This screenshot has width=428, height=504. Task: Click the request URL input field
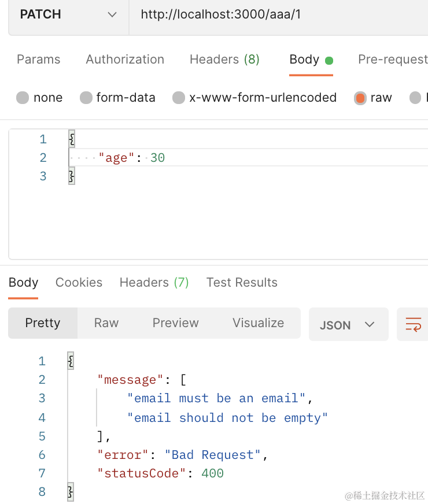tap(278, 14)
